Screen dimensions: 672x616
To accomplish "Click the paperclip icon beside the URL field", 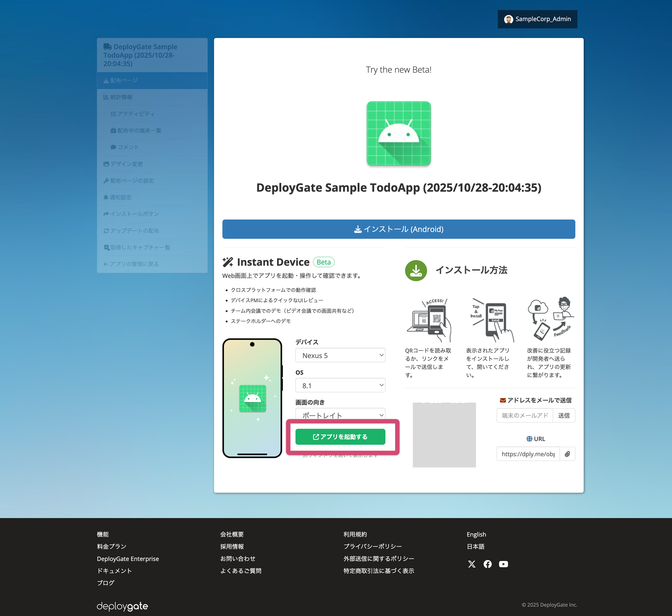I will click(567, 454).
